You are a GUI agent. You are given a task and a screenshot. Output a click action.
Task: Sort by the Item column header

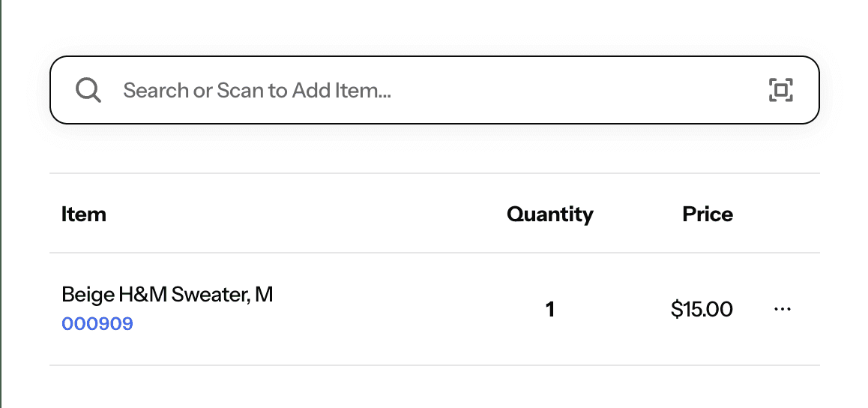pyautogui.click(x=84, y=214)
